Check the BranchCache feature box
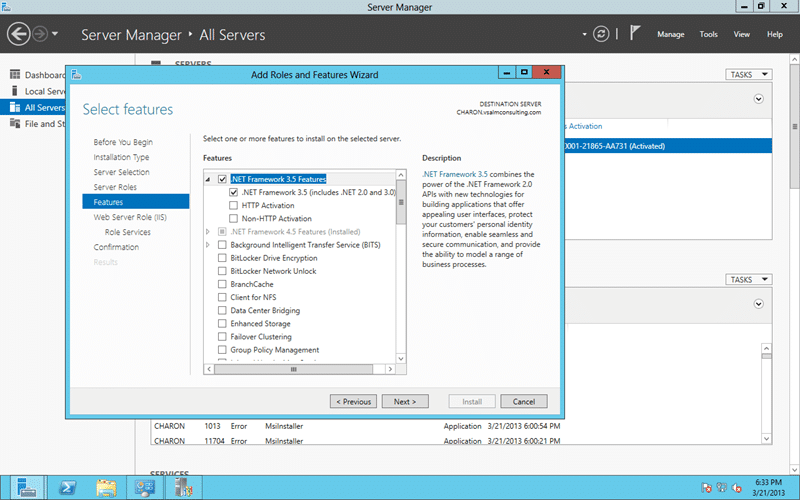Screen dimensions: 800x500 (222, 284)
